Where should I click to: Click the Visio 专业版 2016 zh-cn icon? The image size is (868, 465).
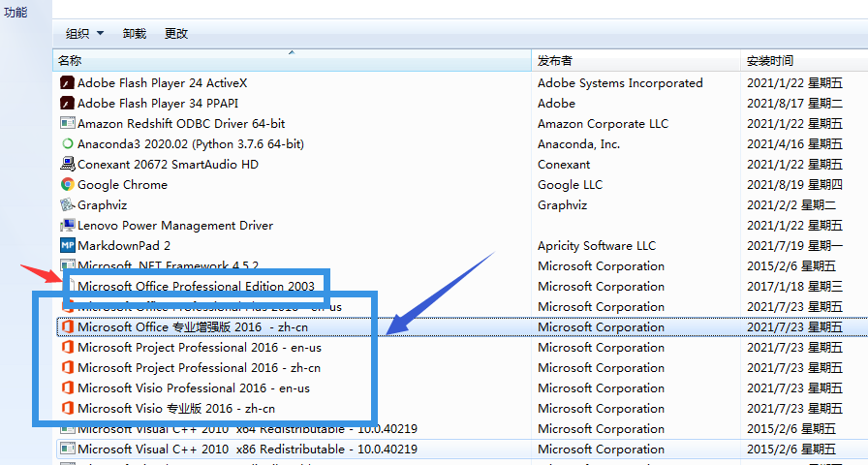67,409
